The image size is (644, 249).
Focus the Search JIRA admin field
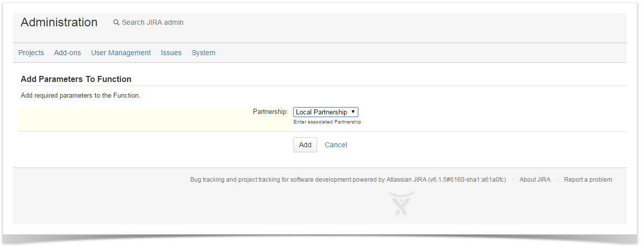coord(152,22)
